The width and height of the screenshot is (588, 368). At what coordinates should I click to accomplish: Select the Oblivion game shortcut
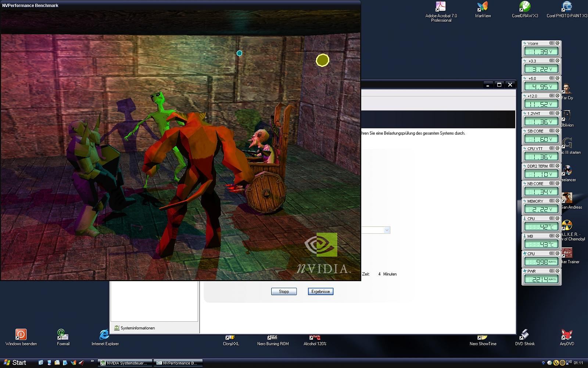567,119
